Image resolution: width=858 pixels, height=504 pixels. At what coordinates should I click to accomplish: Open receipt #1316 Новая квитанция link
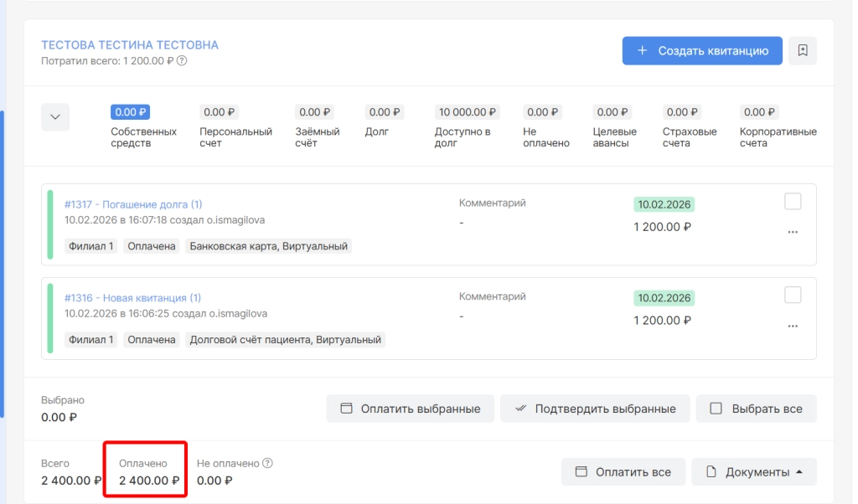tap(132, 298)
